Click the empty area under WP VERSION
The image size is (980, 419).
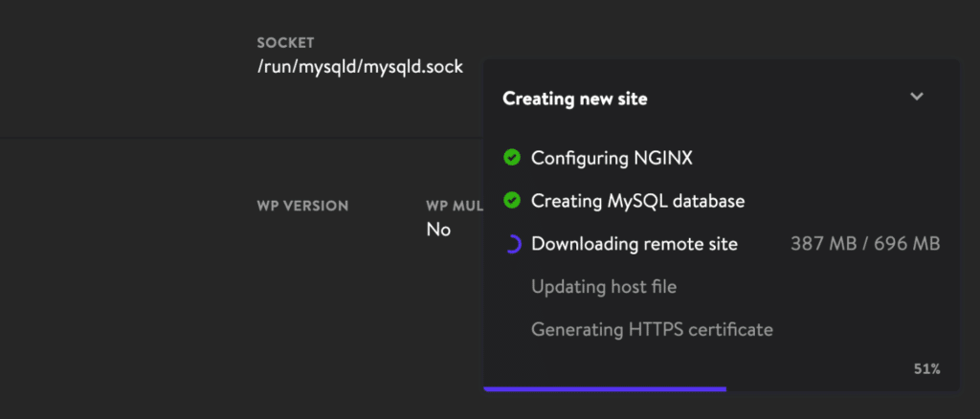click(x=302, y=230)
